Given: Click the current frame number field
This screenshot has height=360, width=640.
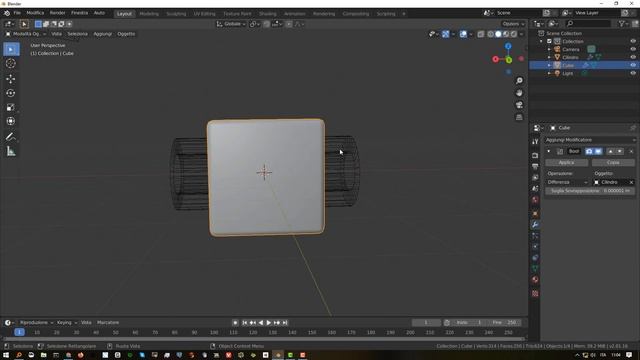Looking at the screenshot, I should pos(426,322).
